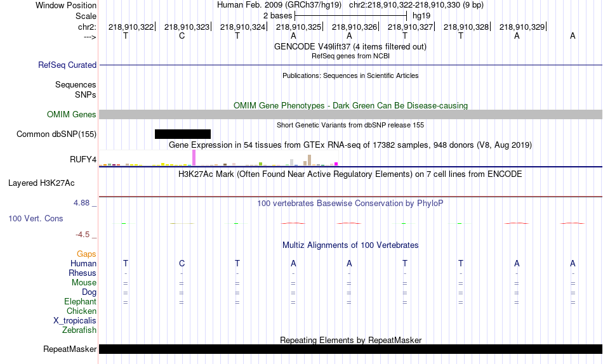The width and height of the screenshot is (603, 364).
Task: Open the Layered H3K27Ac track label
Action: click(x=41, y=183)
